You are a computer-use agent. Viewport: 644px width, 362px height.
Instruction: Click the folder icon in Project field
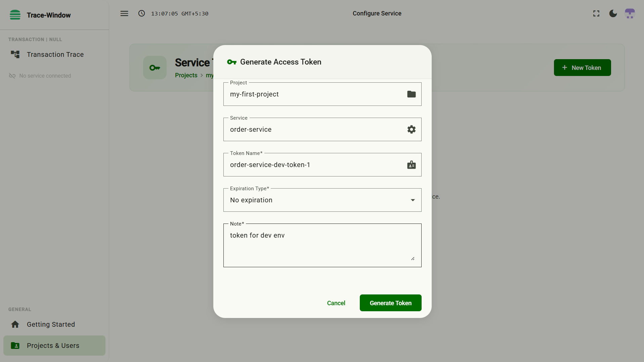point(412,94)
